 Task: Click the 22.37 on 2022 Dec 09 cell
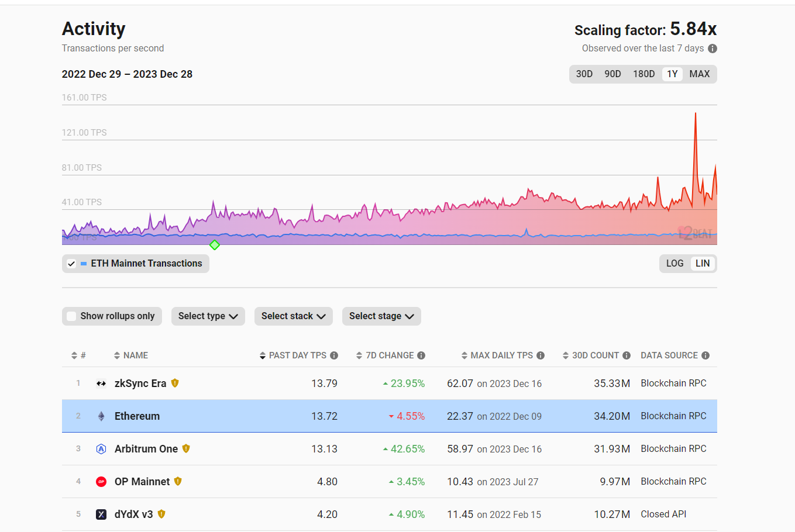point(494,416)
